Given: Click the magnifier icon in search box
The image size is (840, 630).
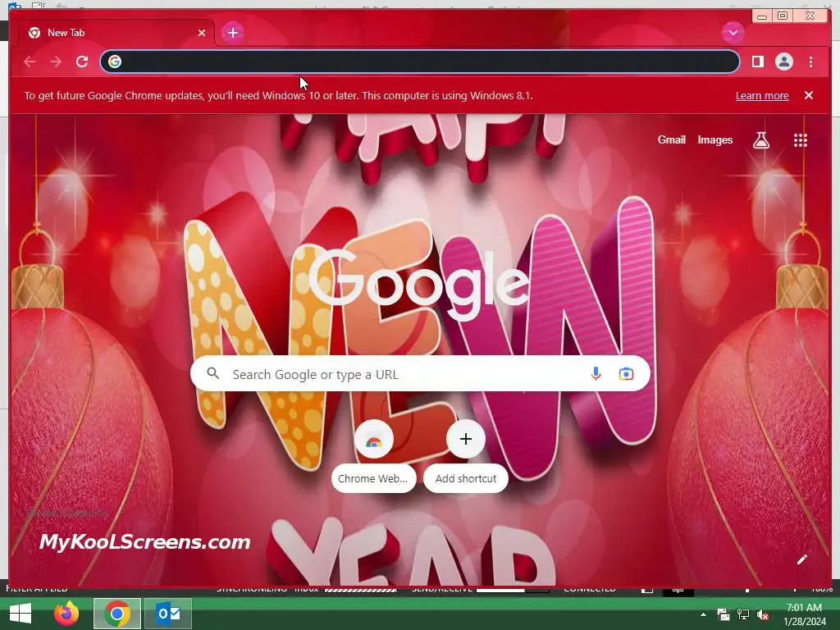Looking at the screenshot, I should pos(212,373).
